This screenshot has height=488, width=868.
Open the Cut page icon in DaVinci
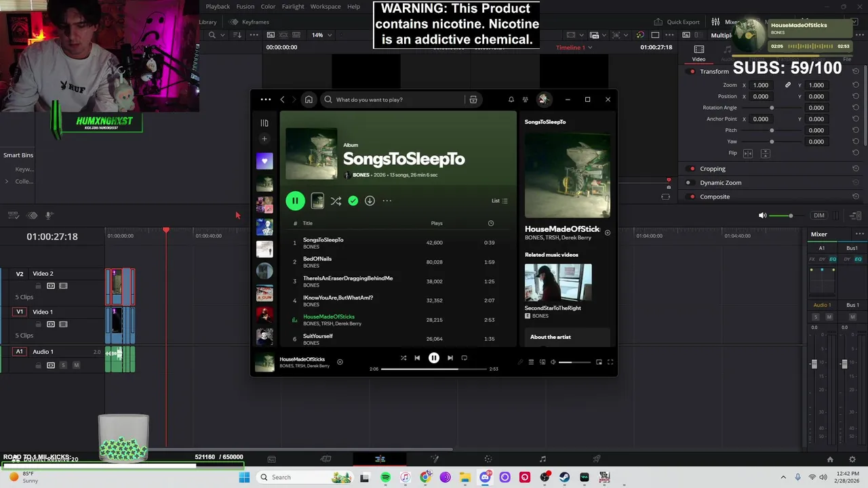pyautogui.click(x=325, y=459)
